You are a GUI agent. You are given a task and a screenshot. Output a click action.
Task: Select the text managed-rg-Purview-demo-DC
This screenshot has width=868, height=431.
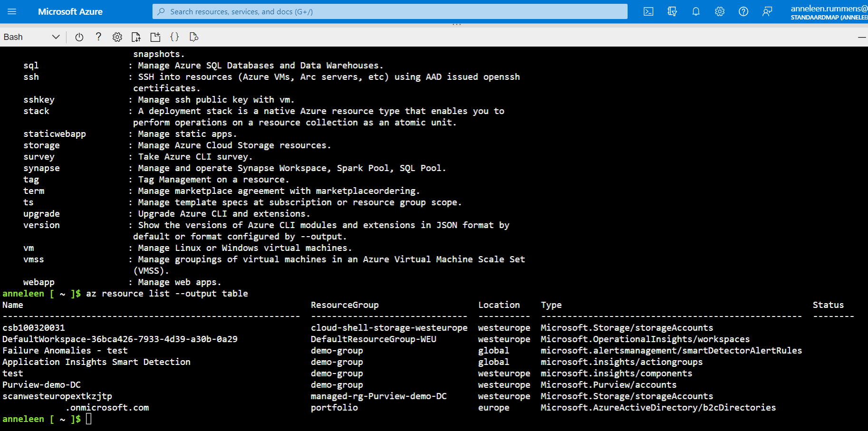click(379, 396)
